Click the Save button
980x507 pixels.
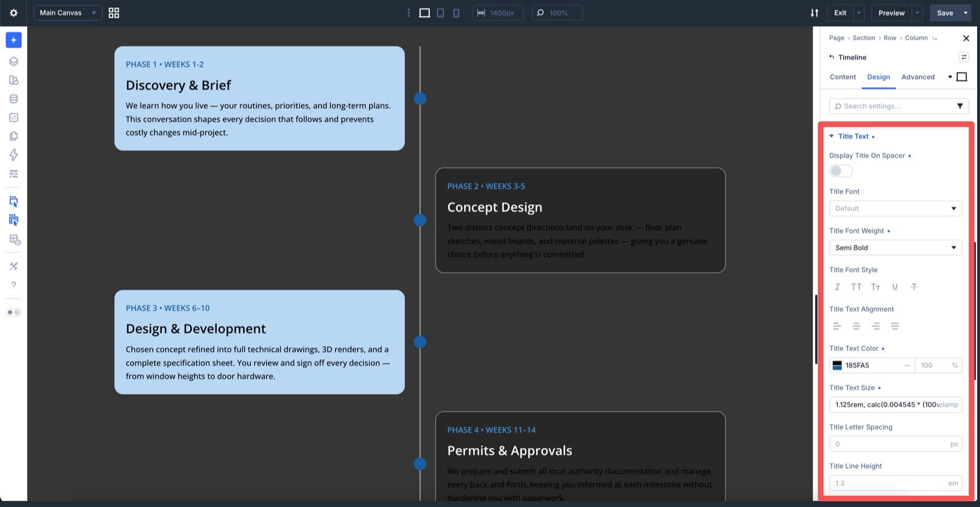coord(944,12)
